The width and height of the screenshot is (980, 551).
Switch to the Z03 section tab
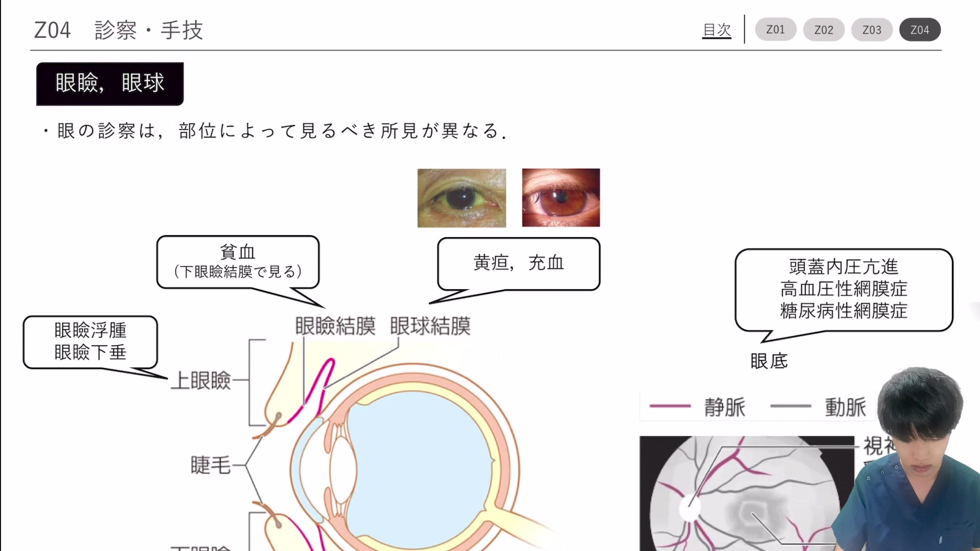tap(872, 30)
